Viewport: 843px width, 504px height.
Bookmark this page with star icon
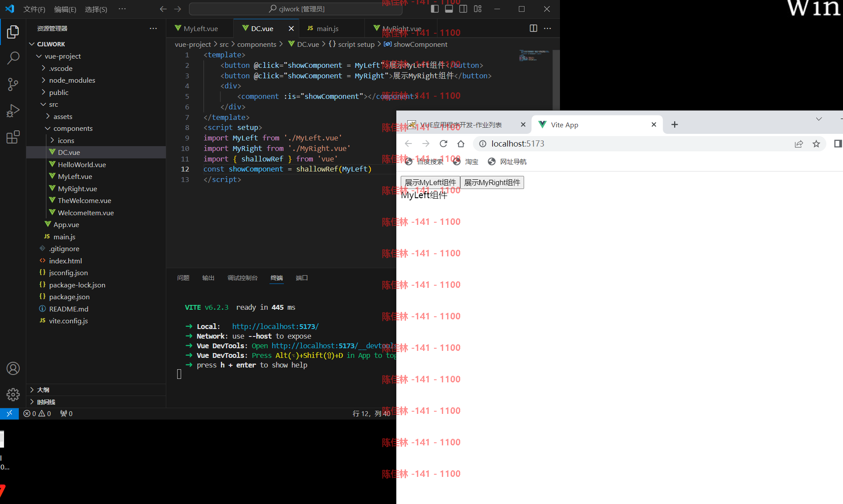pos(816,143)
